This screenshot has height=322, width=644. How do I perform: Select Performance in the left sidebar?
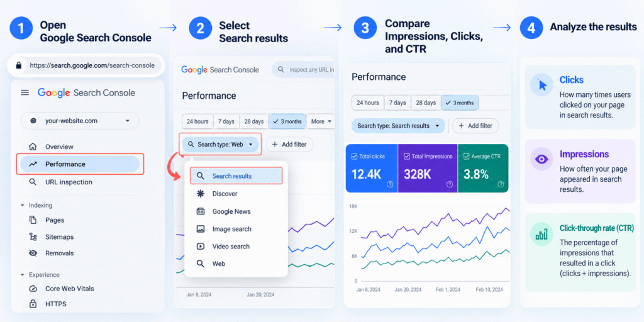point(80,164)
